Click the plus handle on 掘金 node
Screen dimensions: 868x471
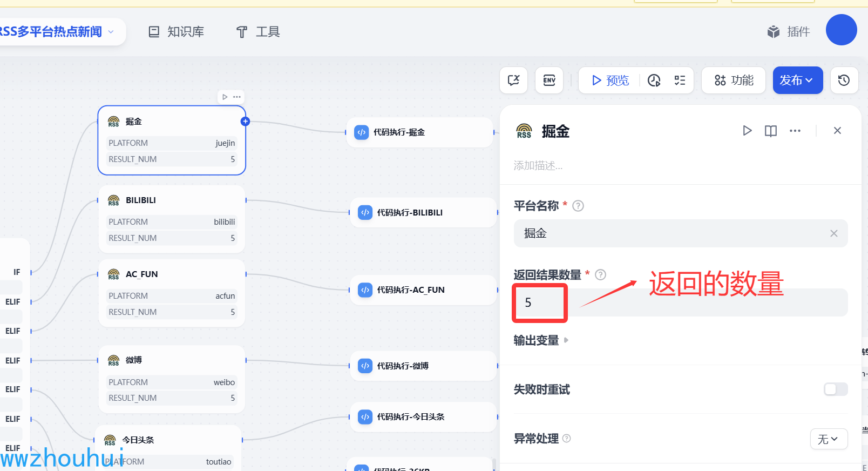click(245, 122)
